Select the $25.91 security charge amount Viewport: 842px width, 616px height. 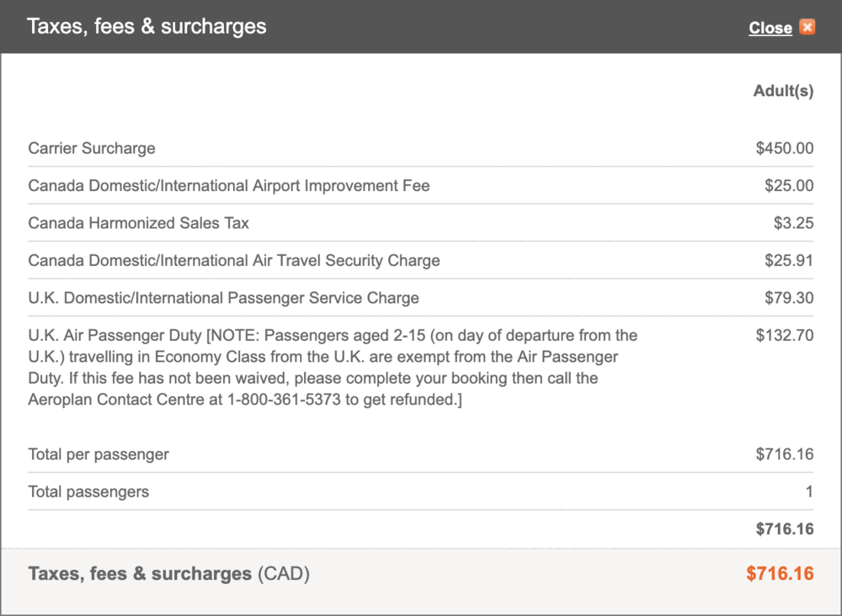pyautogui.click(x=789, y=260)
